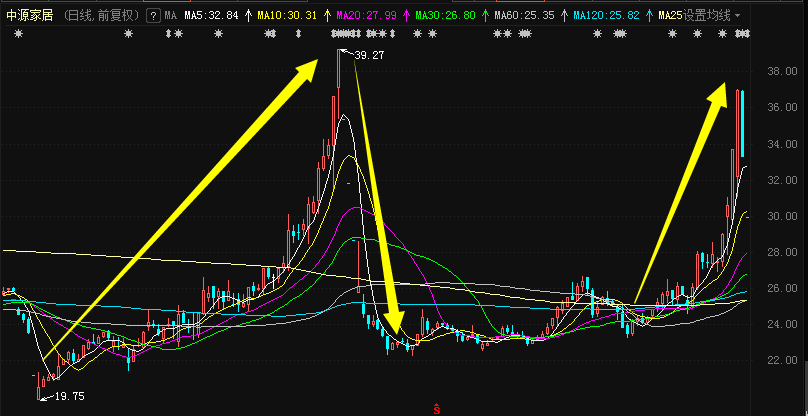Screen dimensions: 808x416
Task: Click the question mark help icon beside MA
Action: [152, 16]
